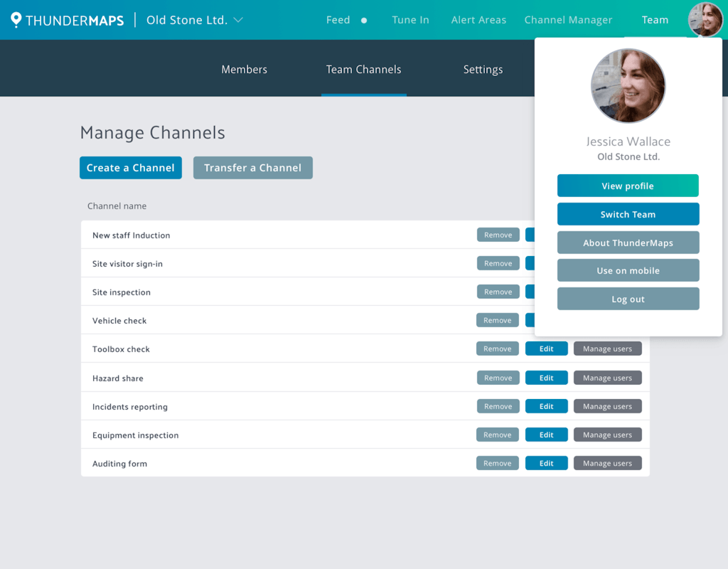Remove the Incidents reporting channel
Screen dimensions: 728x569
click(498, 406)
